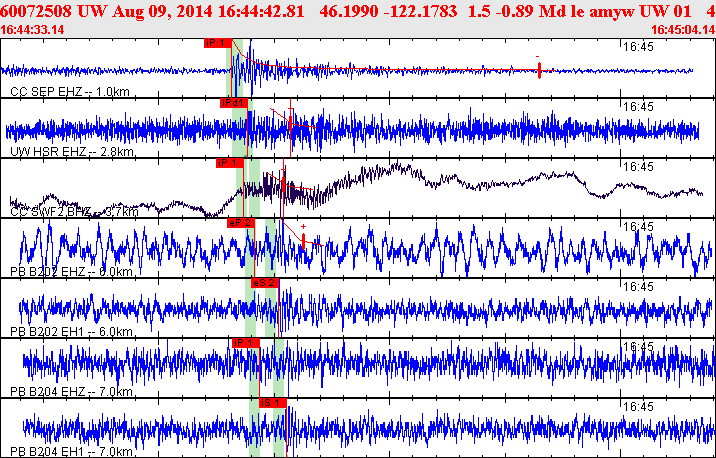Screen dimensions: 716x458
Task: Click the thick red coda marker on CC SEP EHZ
Action: click(540, 70)
